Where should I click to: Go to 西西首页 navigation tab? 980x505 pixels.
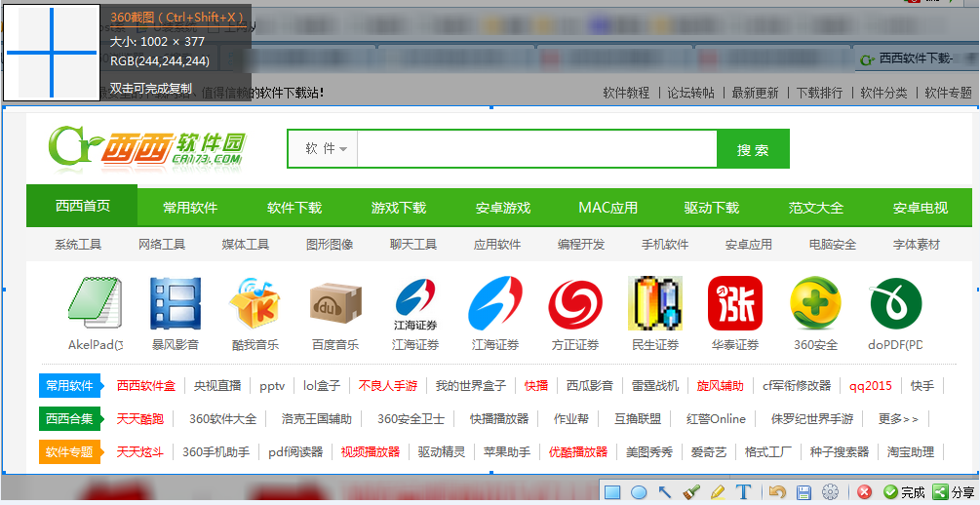tap(83, 206)
